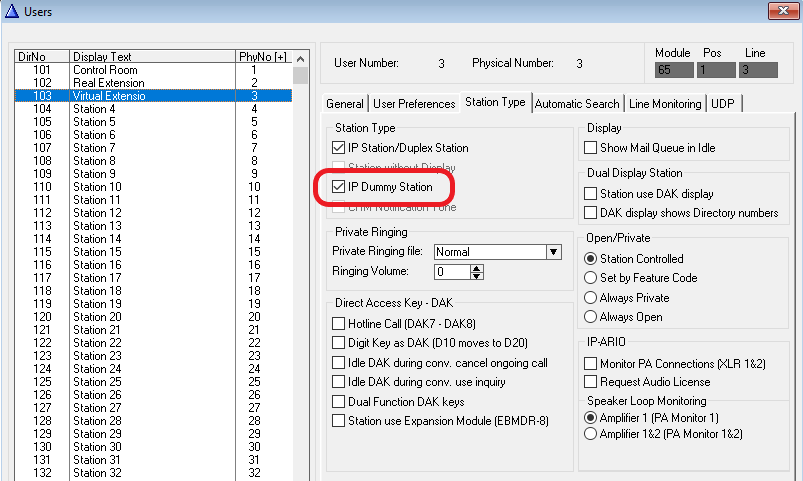Enable DAK display shows Directory numbers
Image resolution: width=803 pixels, height=481 pixels.
[x=590, y=213]
